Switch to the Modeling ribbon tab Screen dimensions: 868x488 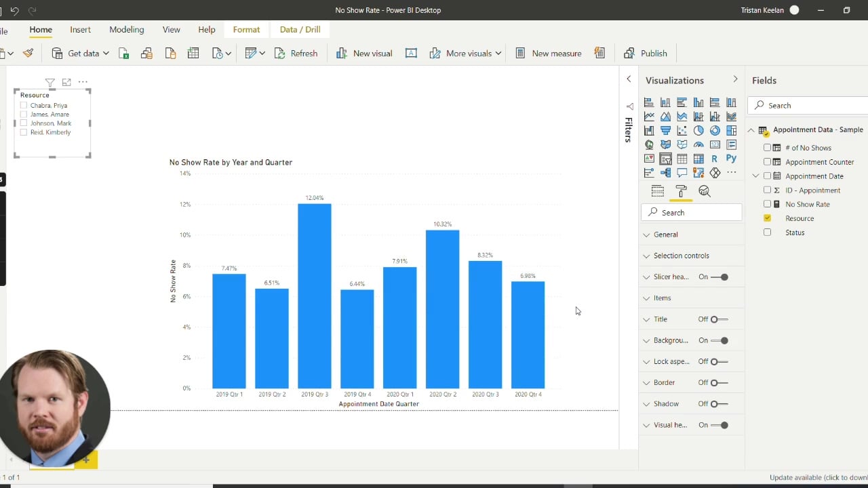click(x=126, y=29)
